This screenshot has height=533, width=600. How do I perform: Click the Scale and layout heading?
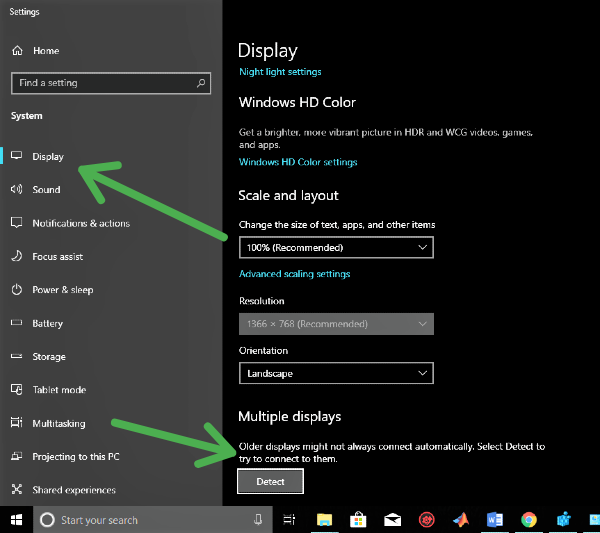(289, 196)
